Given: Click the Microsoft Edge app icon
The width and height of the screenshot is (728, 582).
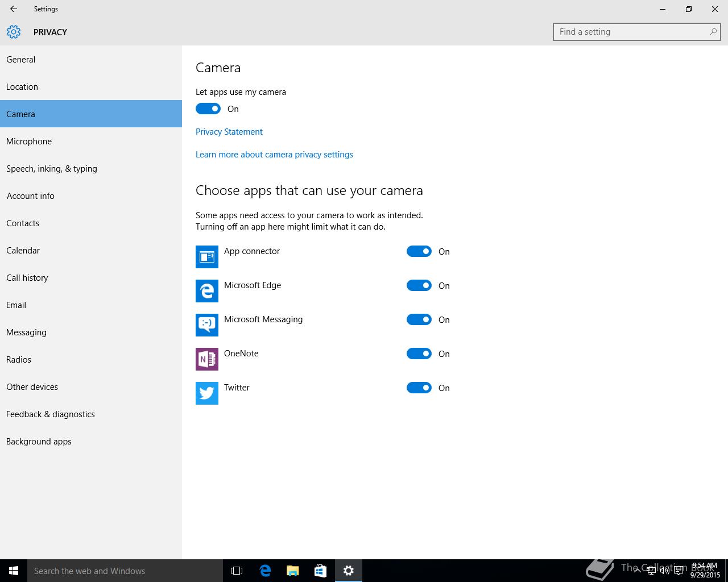Looking at the screenshot, I should pyautogui.click(x=207, y=291).
